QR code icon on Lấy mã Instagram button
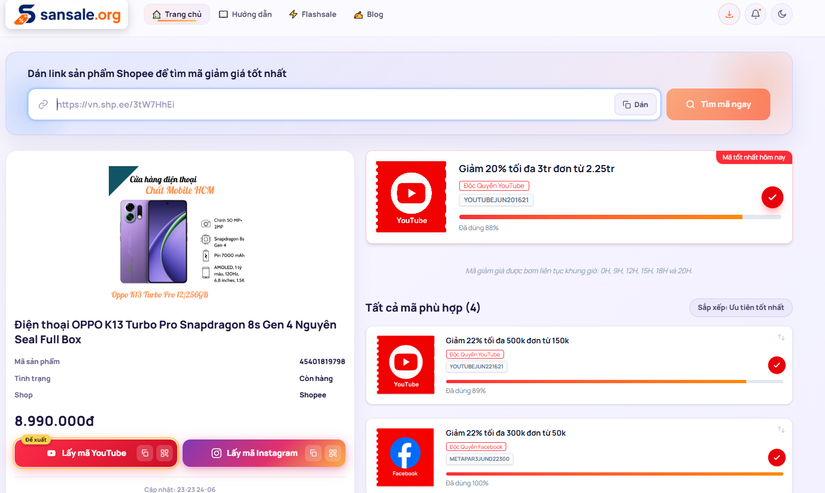825x493 pixels. pos(333,453)
